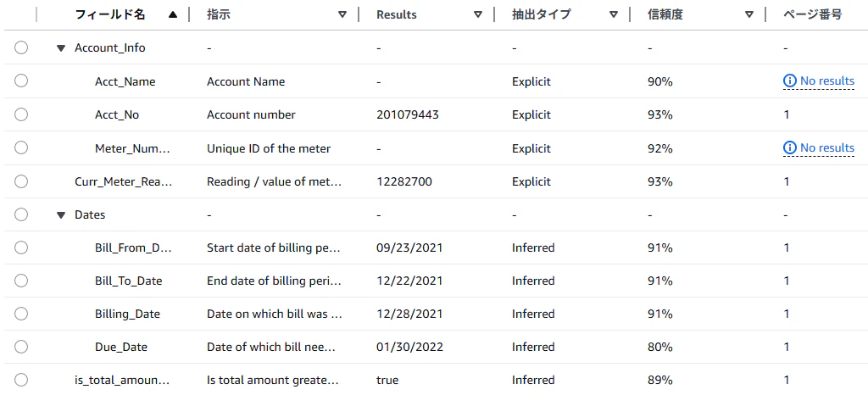Viewport: 868px width, 395px height.
Task: Click the 信頼度 column sort arrow
Action: [x=749, y=15]
